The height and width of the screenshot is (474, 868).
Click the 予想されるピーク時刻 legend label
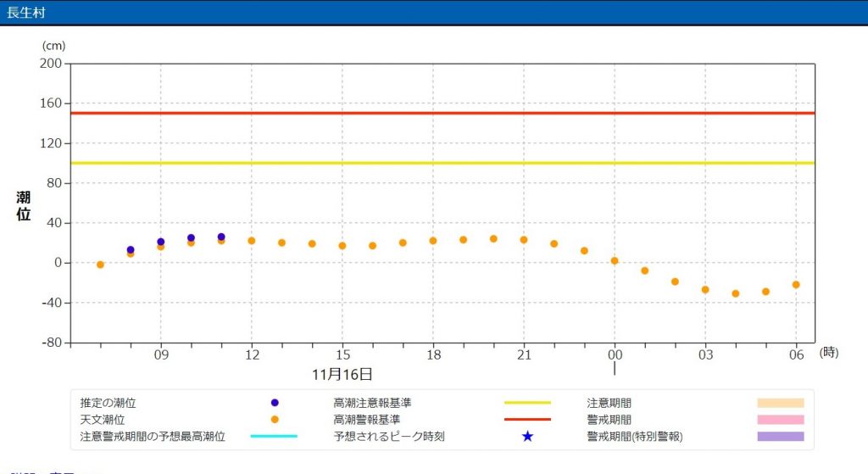tap(389, 437)
